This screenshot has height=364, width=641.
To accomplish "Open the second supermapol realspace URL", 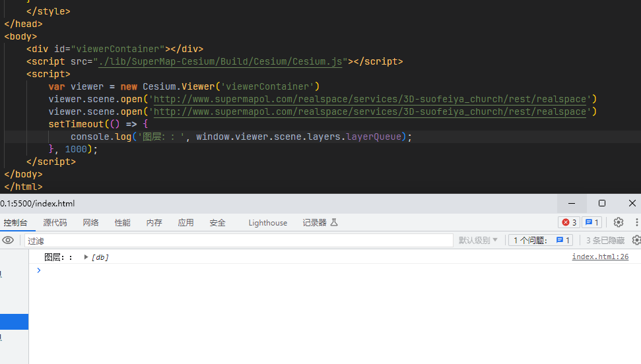I will (370, 111).
